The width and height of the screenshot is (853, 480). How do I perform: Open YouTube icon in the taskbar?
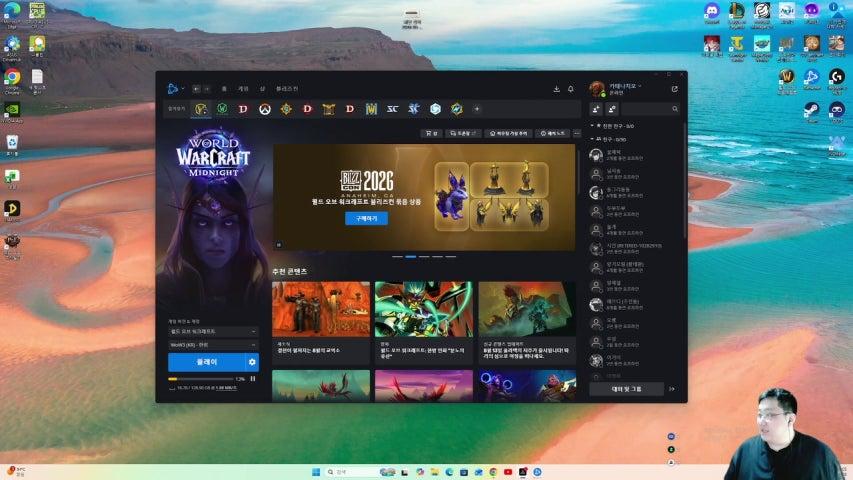pyautogui.click(x=508, y=472)
